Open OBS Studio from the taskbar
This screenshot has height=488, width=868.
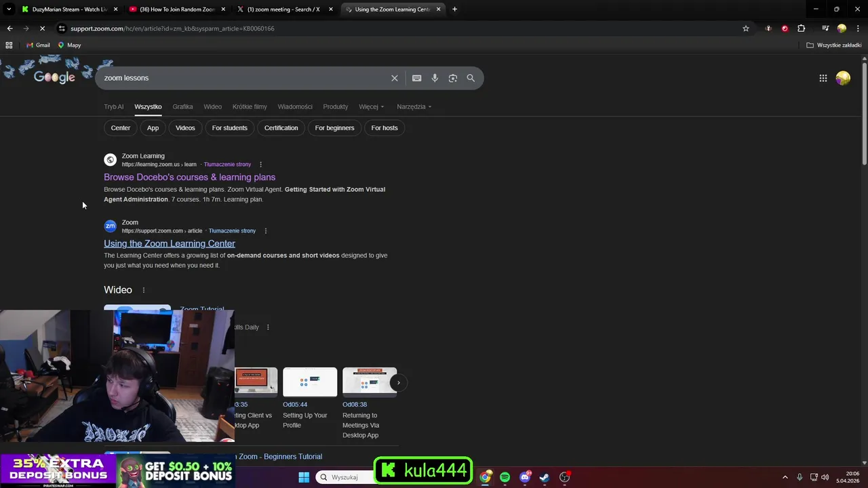564,477
